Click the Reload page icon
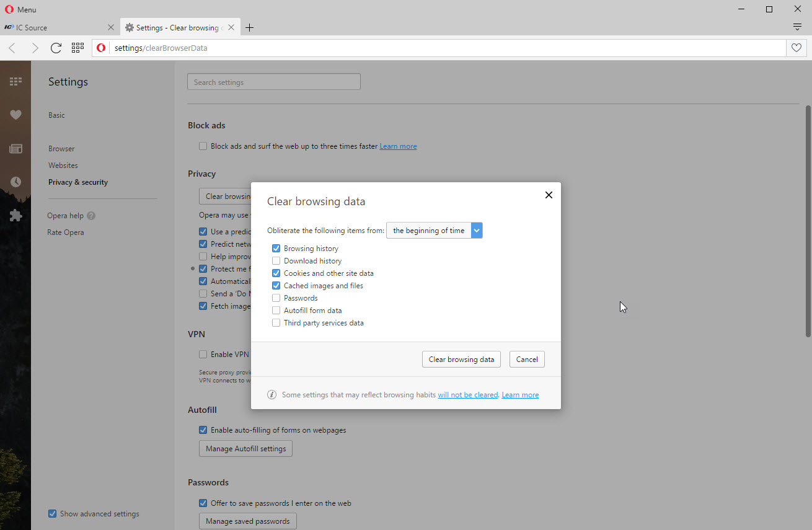The height and width of the screenshot is (530, 812). click(56, 48)
